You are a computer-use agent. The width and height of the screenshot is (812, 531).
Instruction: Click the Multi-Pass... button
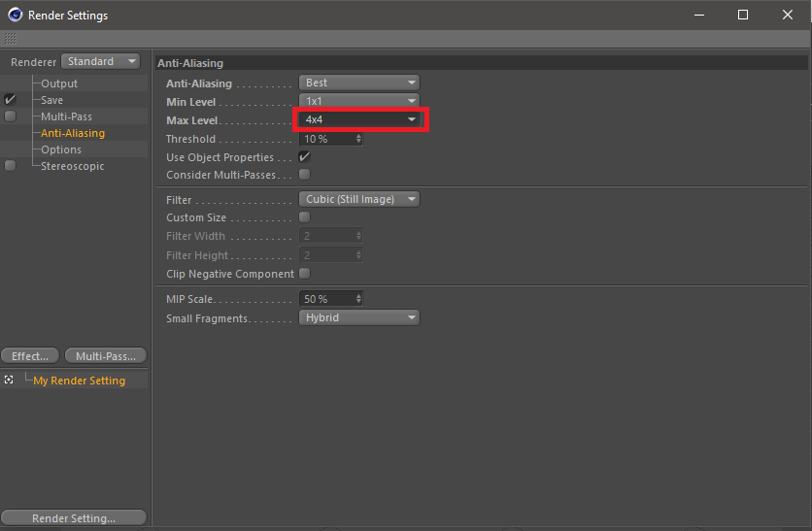tap(106, 356)
